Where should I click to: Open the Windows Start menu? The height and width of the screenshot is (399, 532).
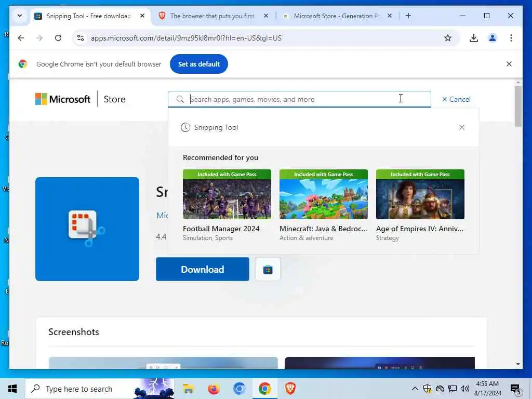coord(12,389)
